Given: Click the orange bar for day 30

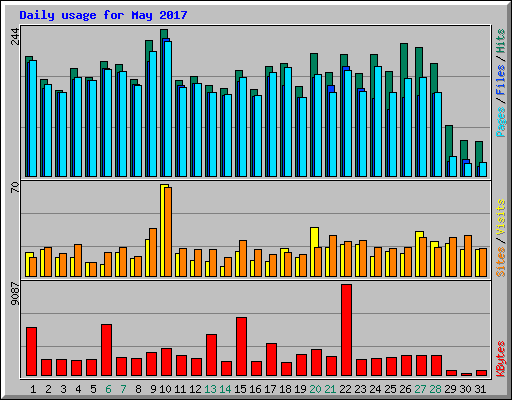Looking at the screenshot, I should 468,256.
